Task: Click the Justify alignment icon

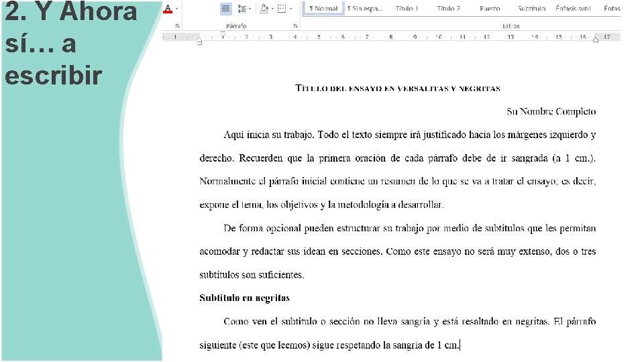Action: pos(225,9)
